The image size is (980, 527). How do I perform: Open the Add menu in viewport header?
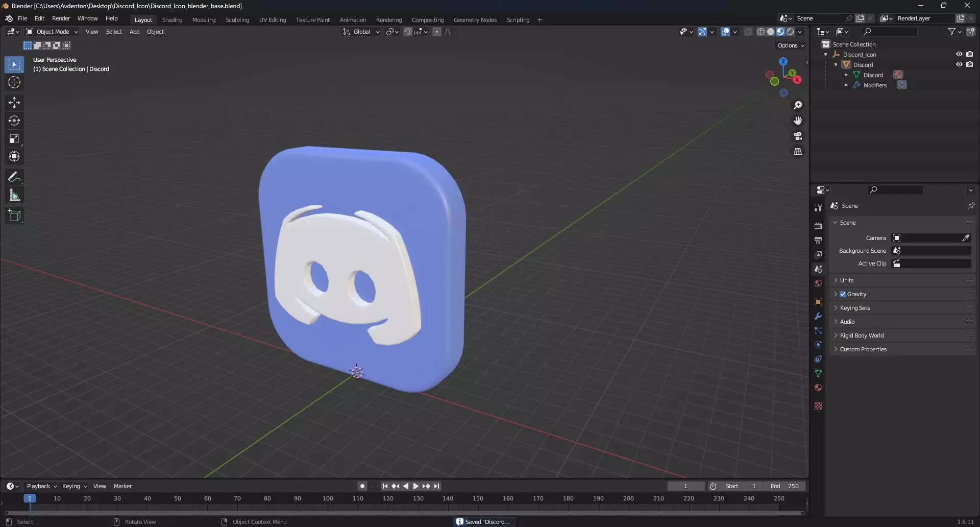[134, 32]
